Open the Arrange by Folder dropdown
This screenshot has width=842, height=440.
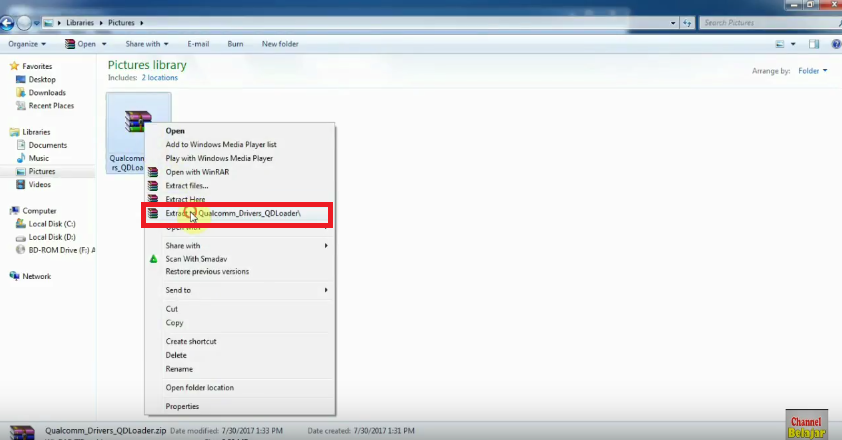point(812,71)
